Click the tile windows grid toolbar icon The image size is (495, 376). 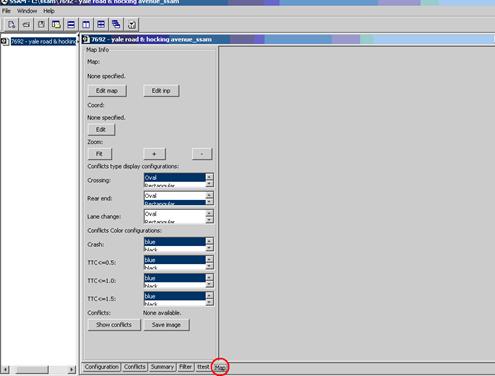101,24
